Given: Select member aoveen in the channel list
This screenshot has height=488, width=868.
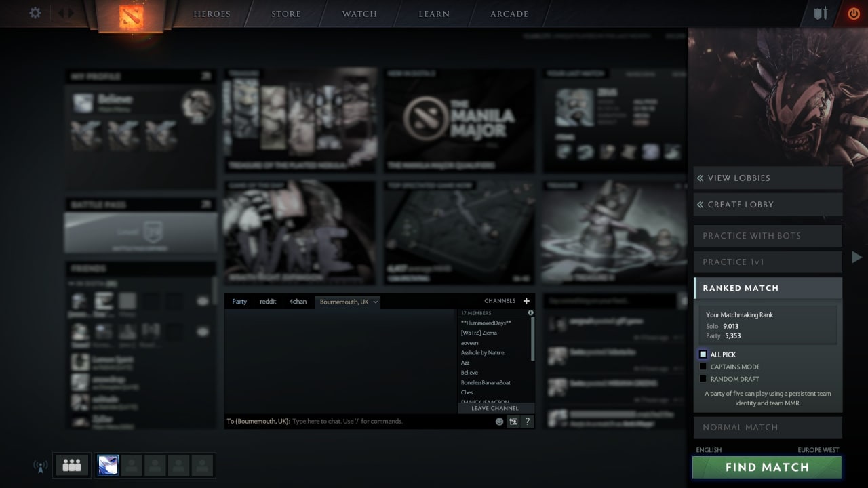Looking at the screenshot, I should [x=469, y=343].
